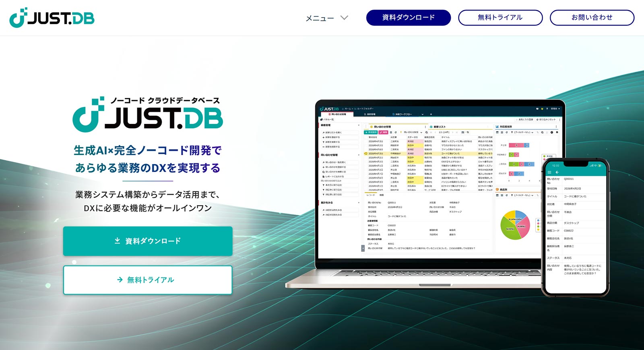Viewport: 644px width, 350px height.
Task: Switch to the 契約管理 tab in the laptop app
Action: click(370, 114)
